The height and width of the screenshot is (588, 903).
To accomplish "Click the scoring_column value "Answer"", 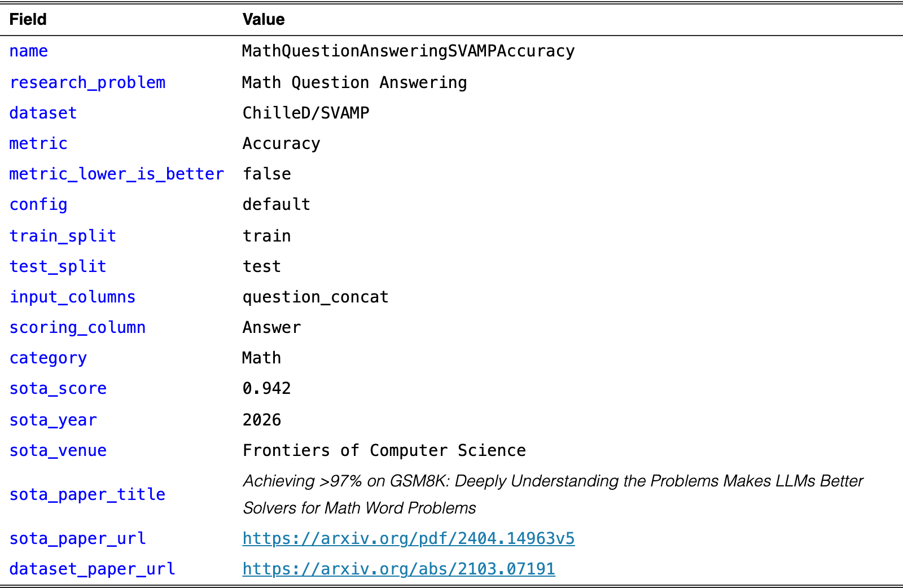I will (x=272, y=327).
